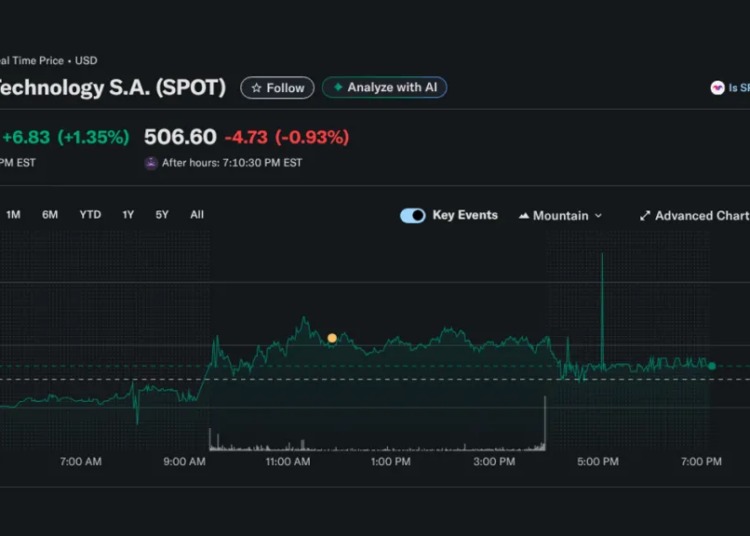
Task: Click the mountain chart icon
Action: pyautogui.click(x=524, y=216)
